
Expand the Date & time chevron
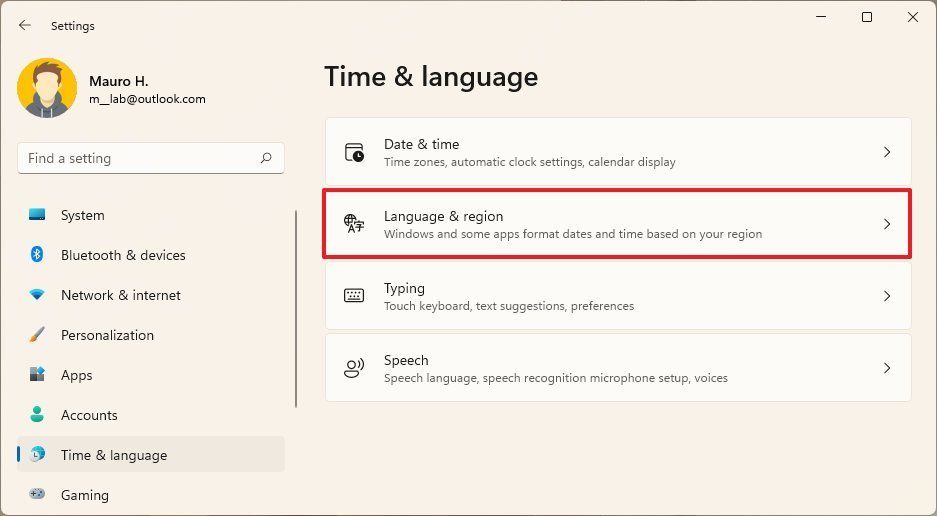[x=887, y=152]
